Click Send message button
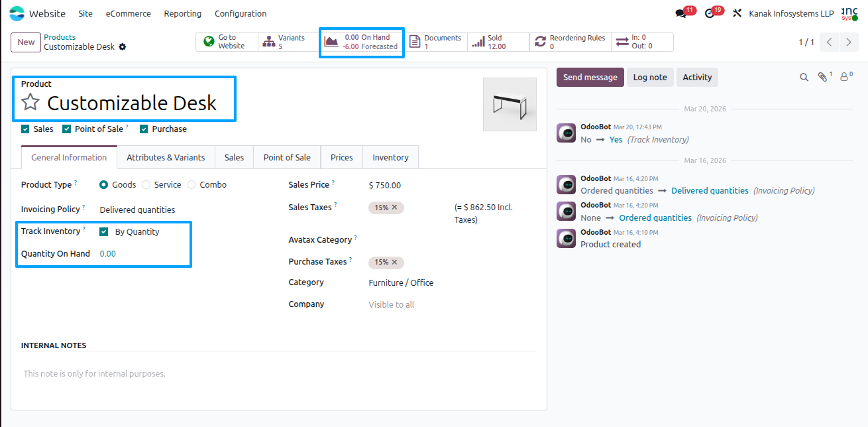 [590, 77]
